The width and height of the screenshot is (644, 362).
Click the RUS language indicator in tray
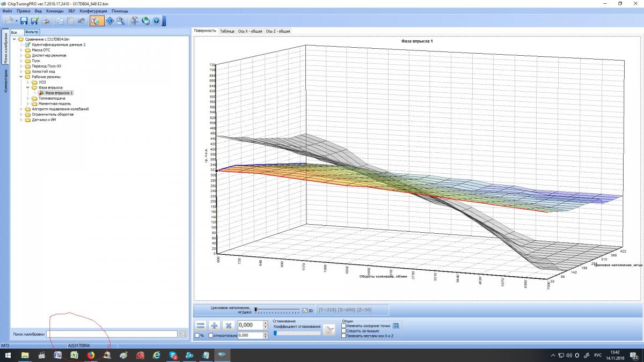pos(597,355)
